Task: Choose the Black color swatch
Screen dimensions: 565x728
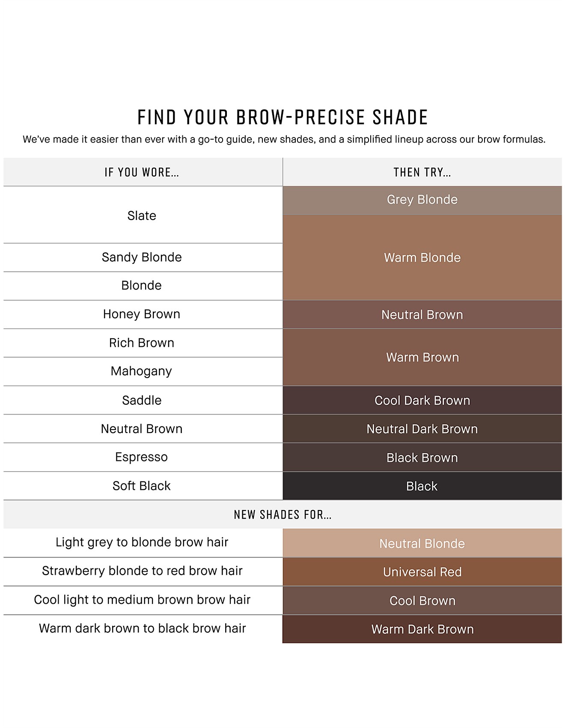Action: coord(422,486)
